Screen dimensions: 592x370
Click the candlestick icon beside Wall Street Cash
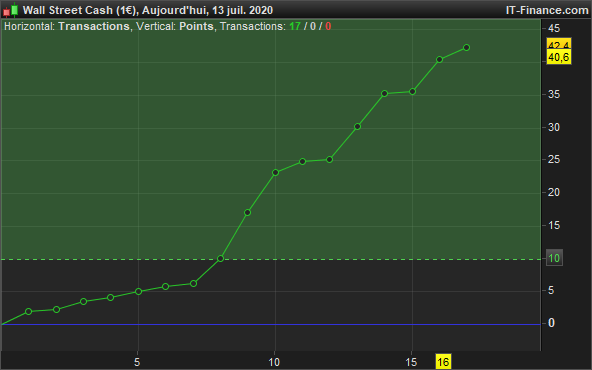coord(11,10)
